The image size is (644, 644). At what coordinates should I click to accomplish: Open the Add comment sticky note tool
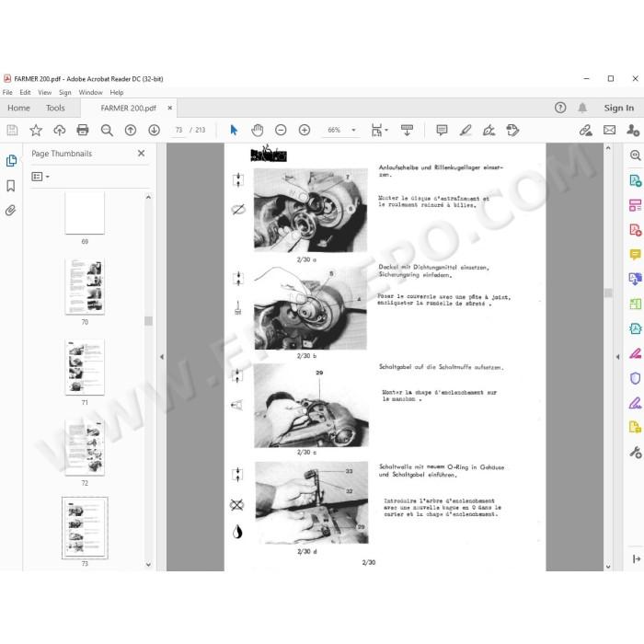442,131
